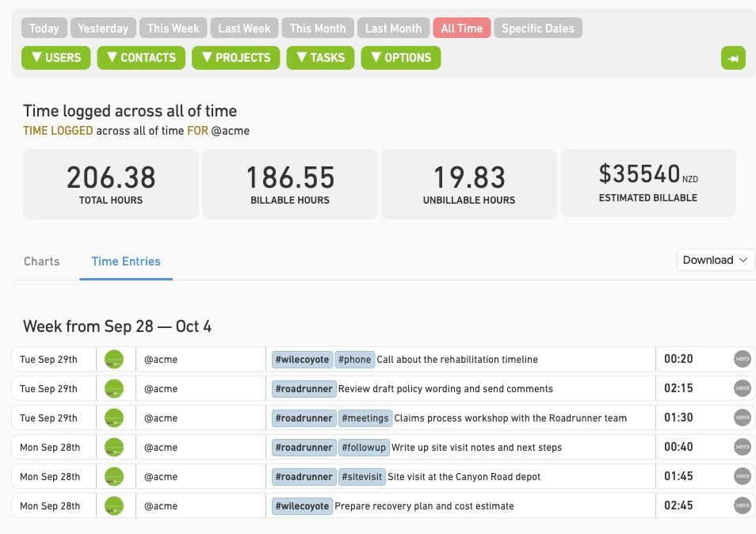
Task: Click Xero icon for recovery plan entry
Action: [742, 506]
